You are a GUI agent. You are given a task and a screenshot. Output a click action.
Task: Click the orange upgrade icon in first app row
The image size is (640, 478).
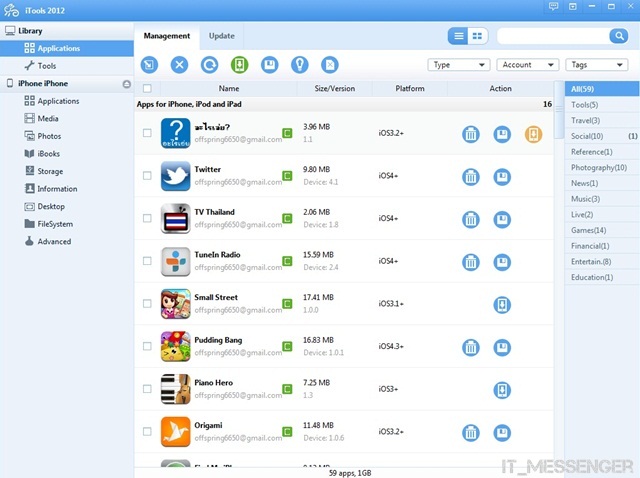[533, 134]
